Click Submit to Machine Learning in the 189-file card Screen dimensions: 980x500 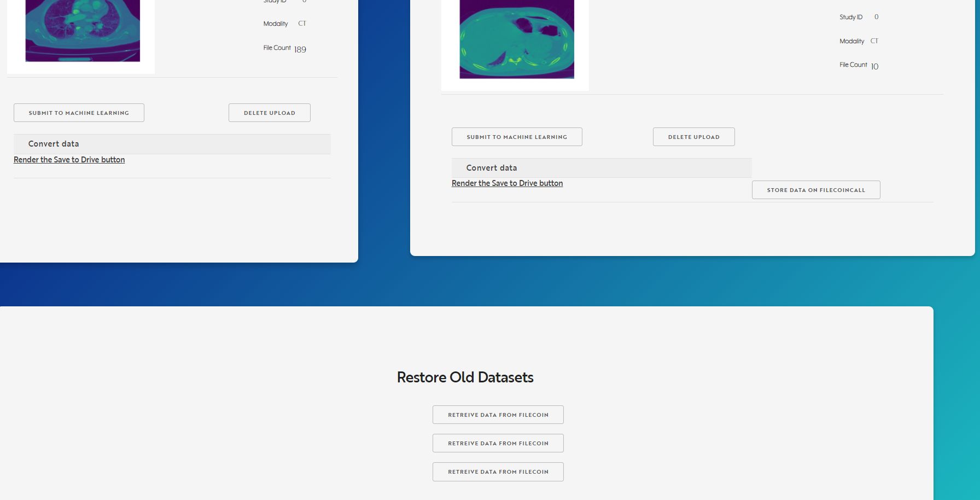tap(79, 113)
